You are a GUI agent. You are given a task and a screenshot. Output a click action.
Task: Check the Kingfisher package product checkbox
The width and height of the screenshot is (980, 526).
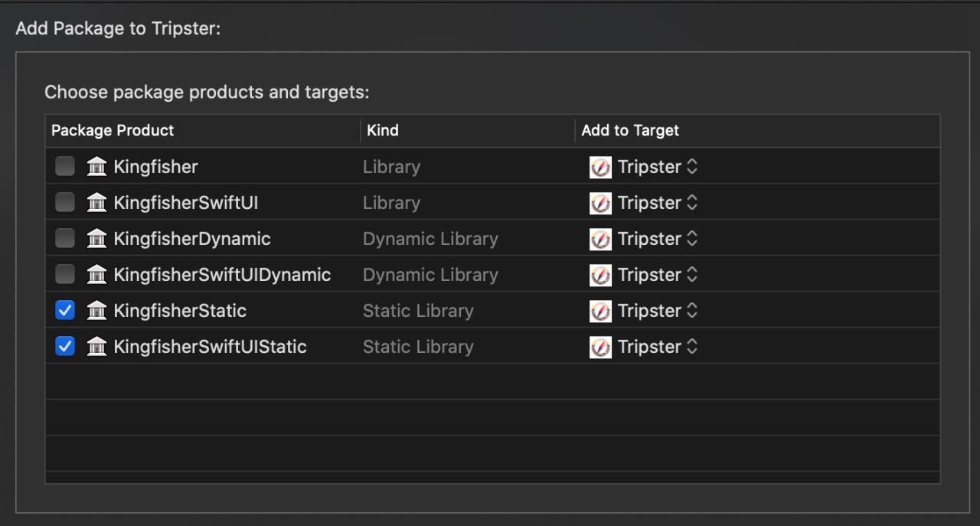(x=65, y=166)
